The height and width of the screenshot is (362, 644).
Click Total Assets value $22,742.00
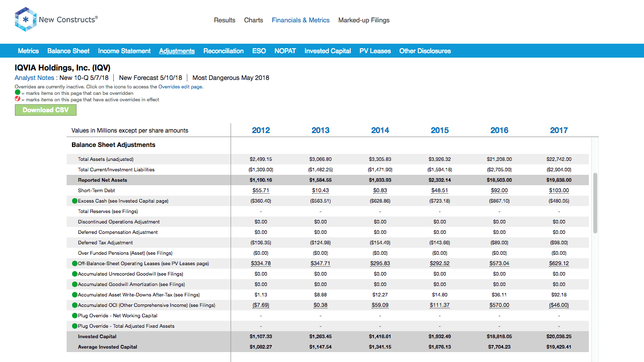[x=559, y=159]
